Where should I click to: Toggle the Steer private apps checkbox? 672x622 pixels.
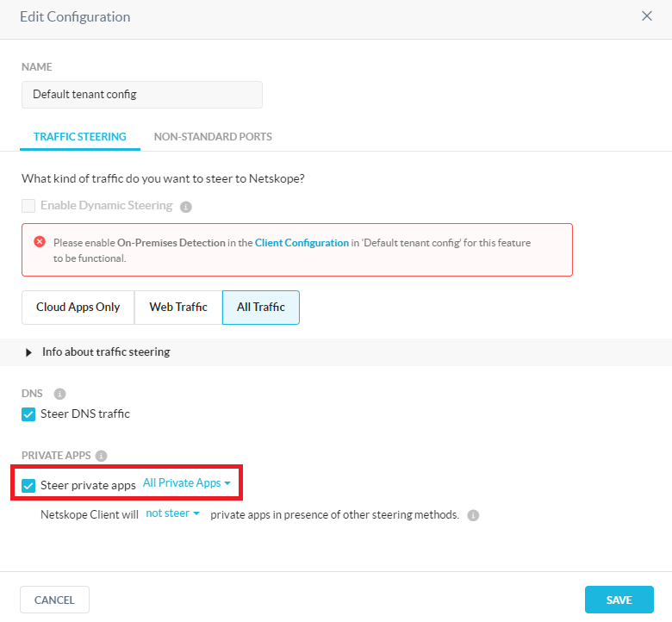click(x=28, y=486)
